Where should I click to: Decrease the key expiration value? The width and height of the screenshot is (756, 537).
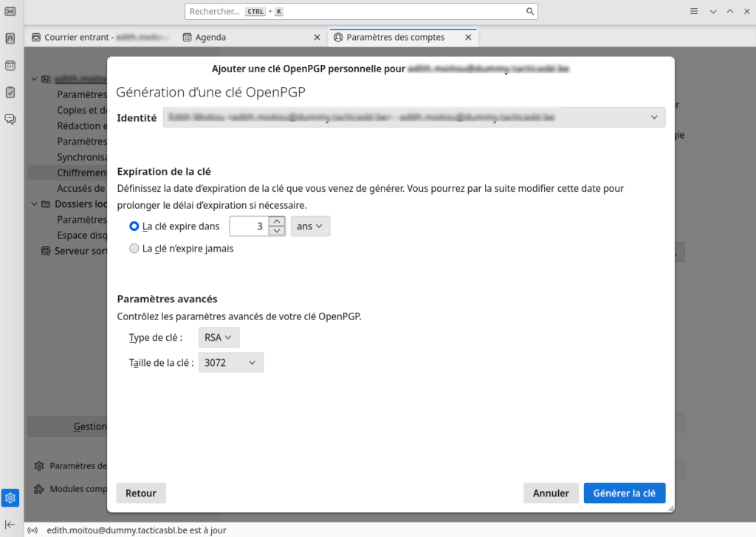pyautogui.click(x=277, y=231)
